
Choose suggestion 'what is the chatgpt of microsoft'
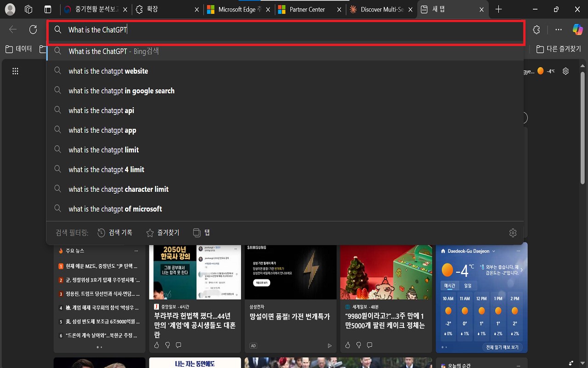coord(285,209)
